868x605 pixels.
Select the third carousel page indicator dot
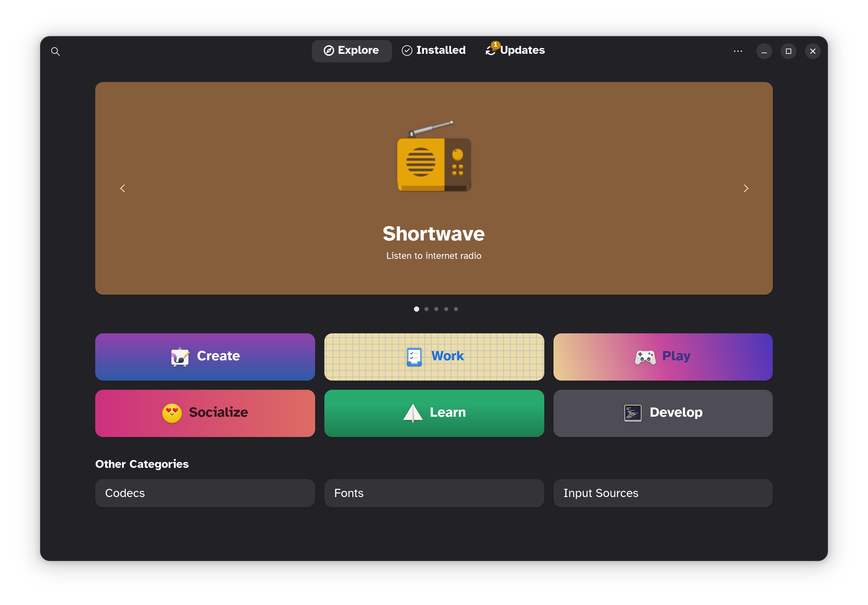pyautogui.click(x=436, y=309)
